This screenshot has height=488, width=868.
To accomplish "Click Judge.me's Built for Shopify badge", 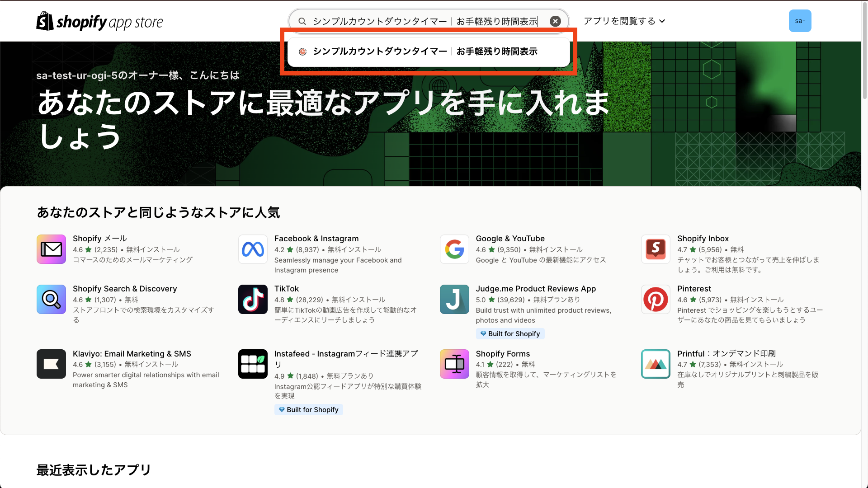I will coord(510,333).
